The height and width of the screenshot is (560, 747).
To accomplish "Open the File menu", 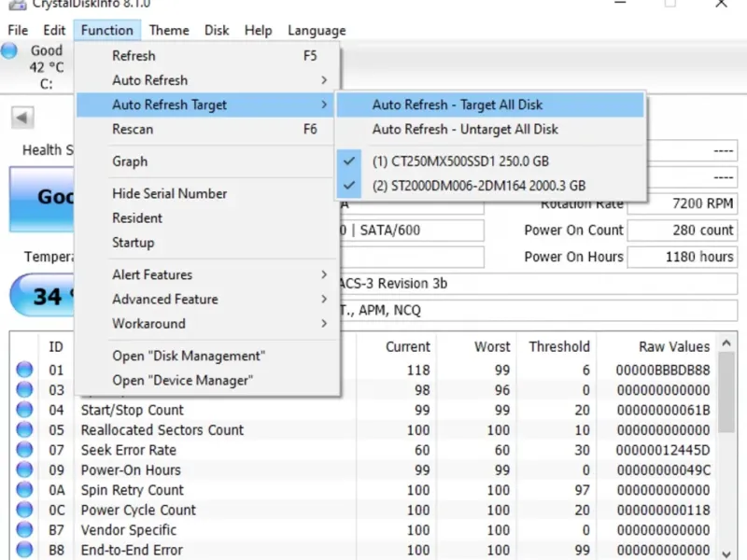I will (18, 31).
